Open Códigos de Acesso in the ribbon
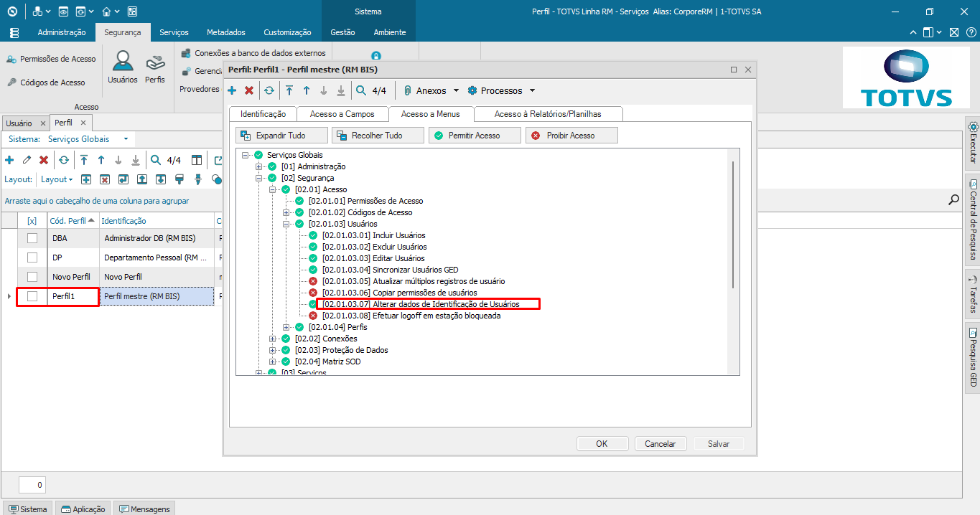Image resolution: width=980 pixels, height=515 pixels. pyautogui.click(x=47, y=82)
